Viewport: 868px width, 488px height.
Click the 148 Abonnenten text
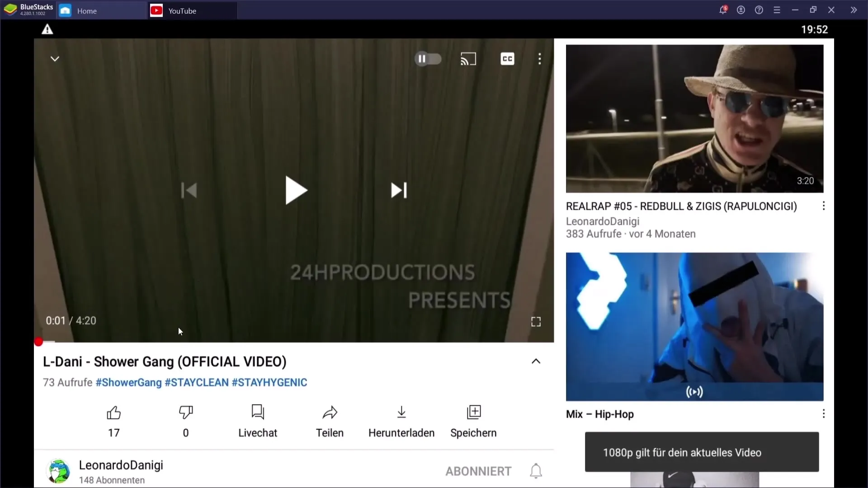[112, 480]
